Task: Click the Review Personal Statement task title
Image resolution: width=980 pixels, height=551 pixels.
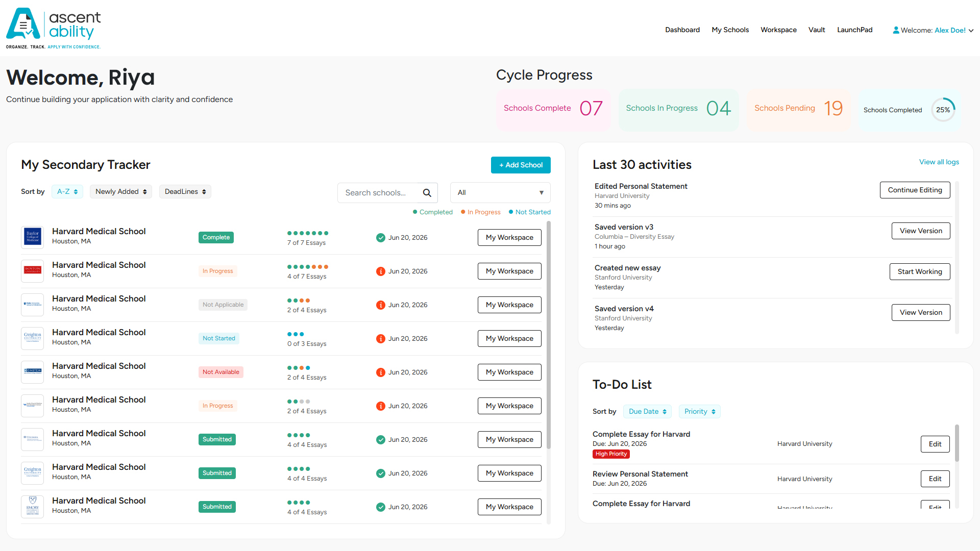Action: (x=640, y=474)
